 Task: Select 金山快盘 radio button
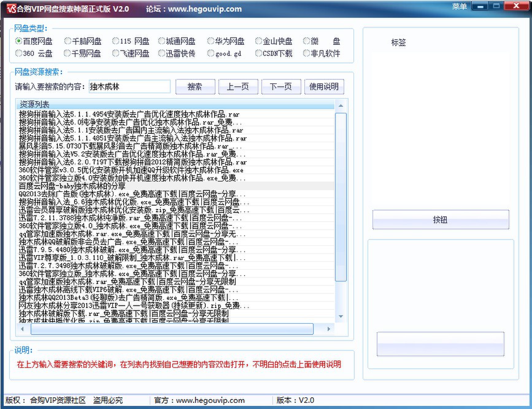(x=274, y=41)
